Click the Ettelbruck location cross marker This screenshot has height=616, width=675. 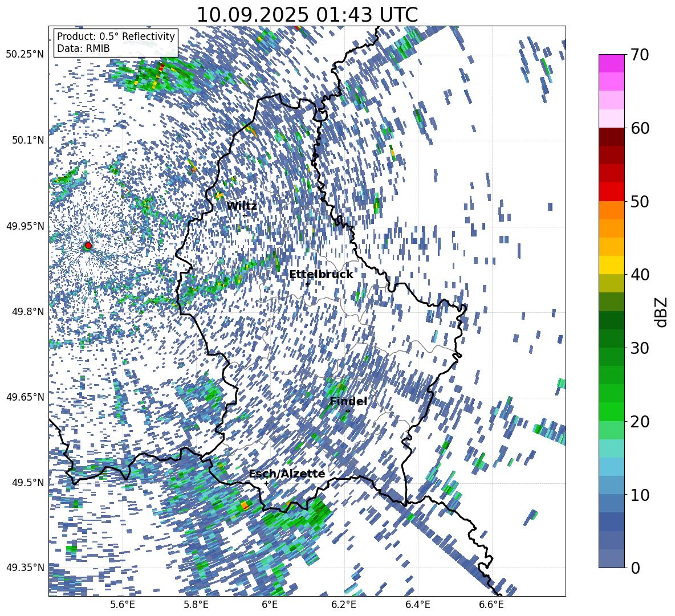(x=307, y=283)
